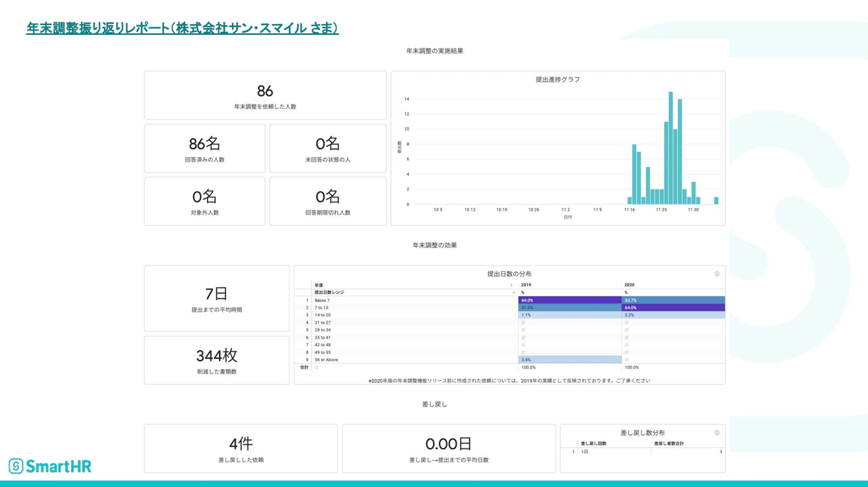Click the SmartHR logo

click(x=50, y=466)
